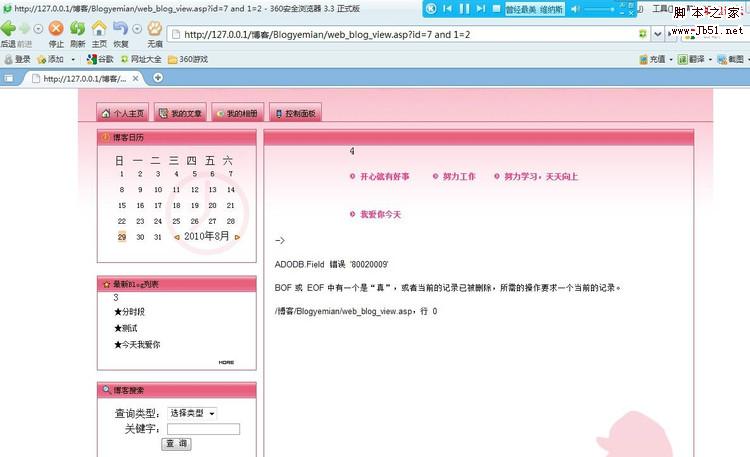Pause the music player
Screen dimensions: 750x457
coord(464,9)
